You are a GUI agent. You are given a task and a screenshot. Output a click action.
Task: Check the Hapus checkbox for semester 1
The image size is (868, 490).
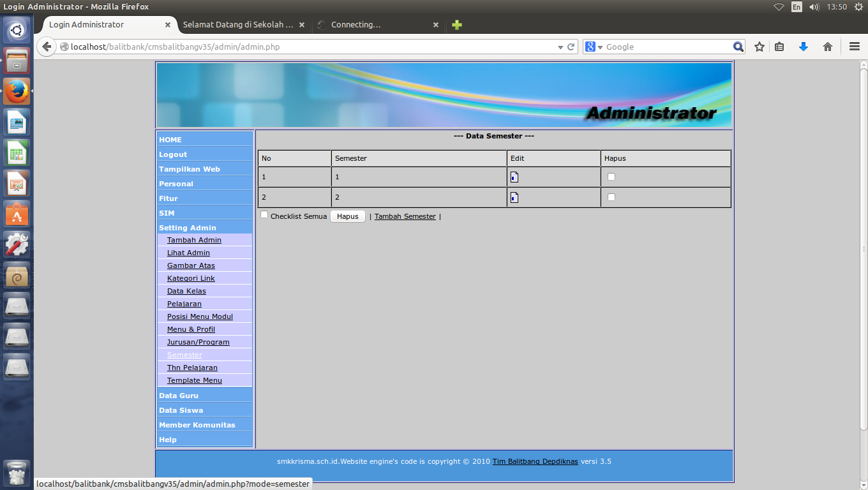(611, 177)
